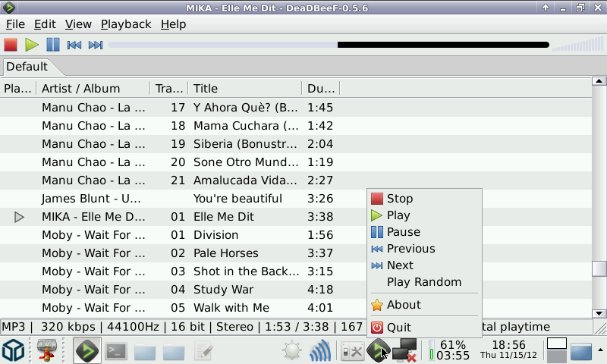Open the View menu
607x364 pixels.
[x=78, y=24]
